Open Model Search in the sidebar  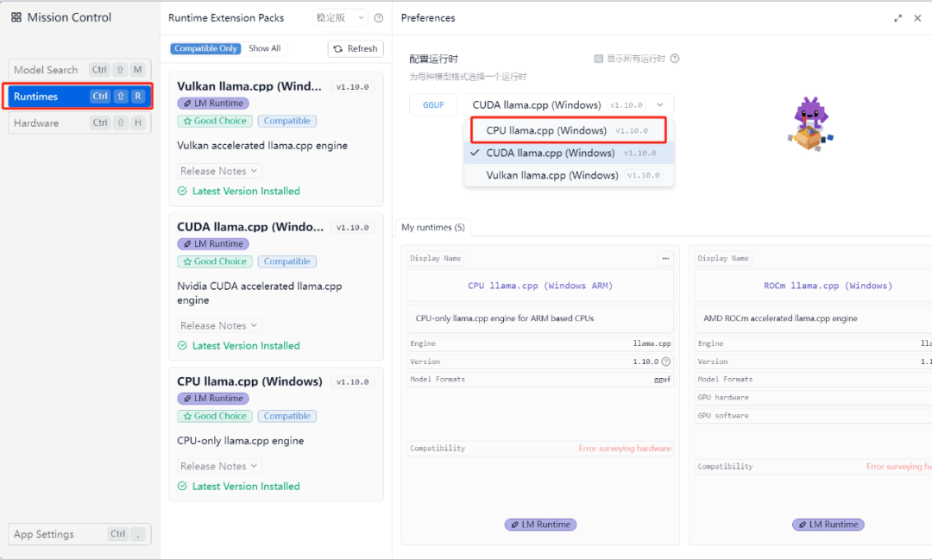79,70
